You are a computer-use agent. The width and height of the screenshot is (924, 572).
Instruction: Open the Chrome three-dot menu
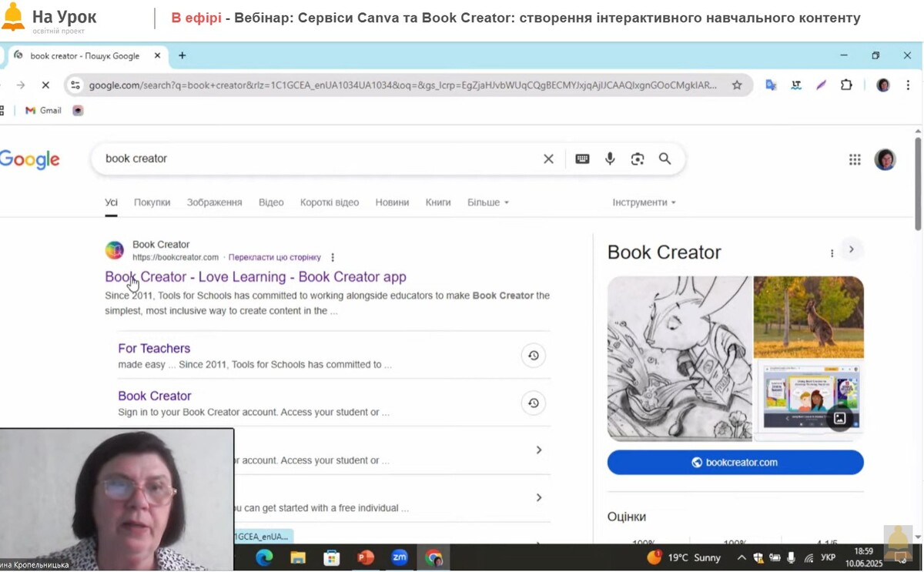point(908,85)
